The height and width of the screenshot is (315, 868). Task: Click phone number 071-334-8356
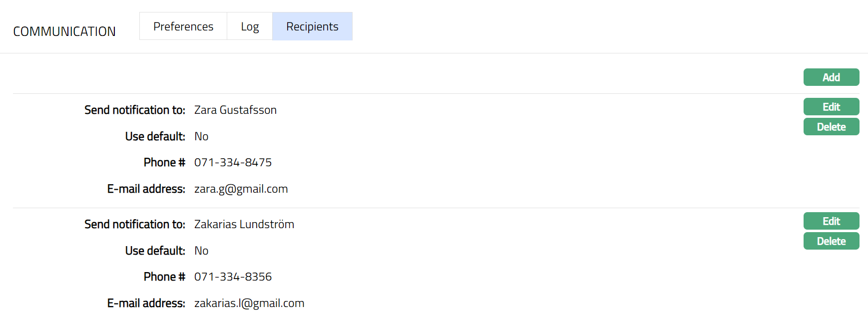click(x=233, y=277)
